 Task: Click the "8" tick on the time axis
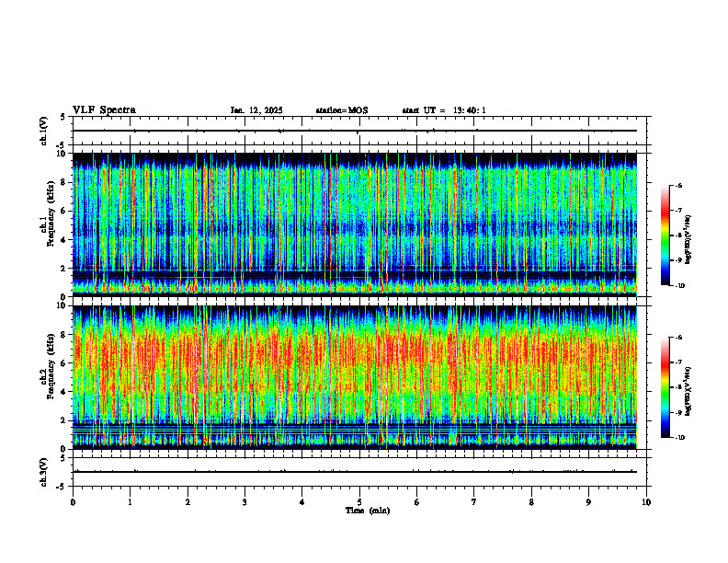531,502
